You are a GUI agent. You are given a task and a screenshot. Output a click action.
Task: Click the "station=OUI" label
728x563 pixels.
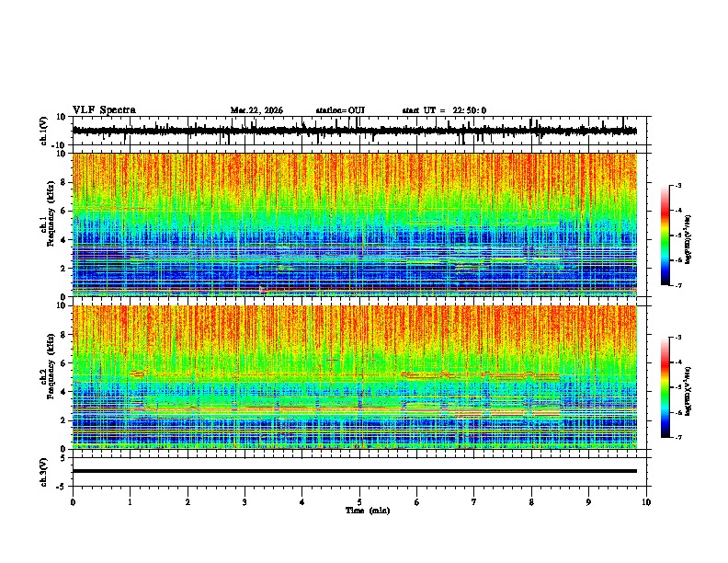pyautogui.click(x=340, y=110)
